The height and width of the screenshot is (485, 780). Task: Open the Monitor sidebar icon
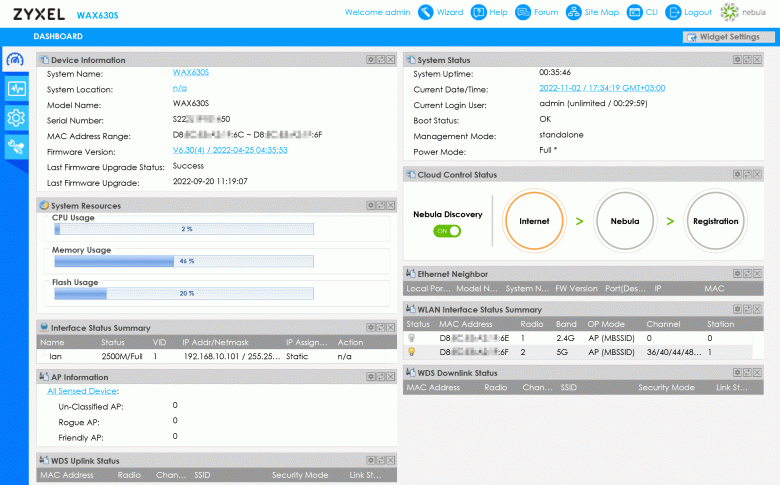click(x=16, y=89)
